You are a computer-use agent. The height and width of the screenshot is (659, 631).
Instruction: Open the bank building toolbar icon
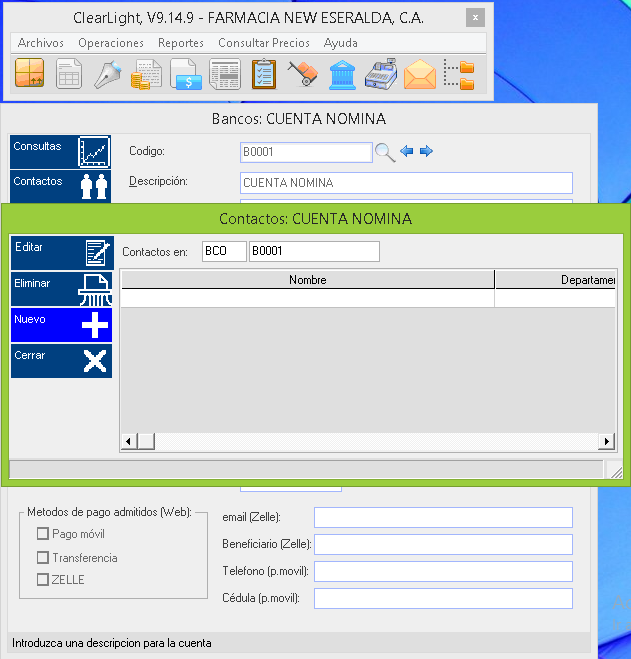point(342,75)
